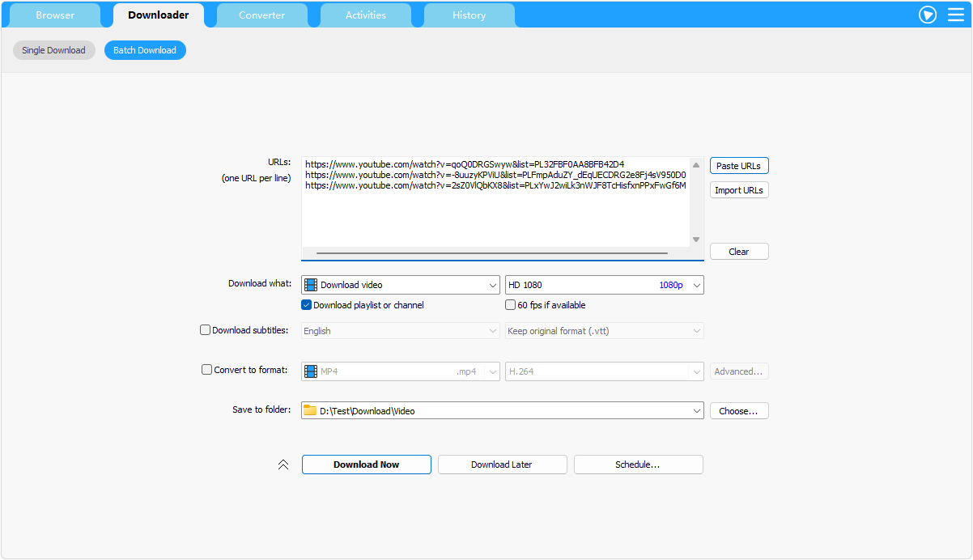
Task: Click the film icon in Download video box
Action: (x=311, y=285)
